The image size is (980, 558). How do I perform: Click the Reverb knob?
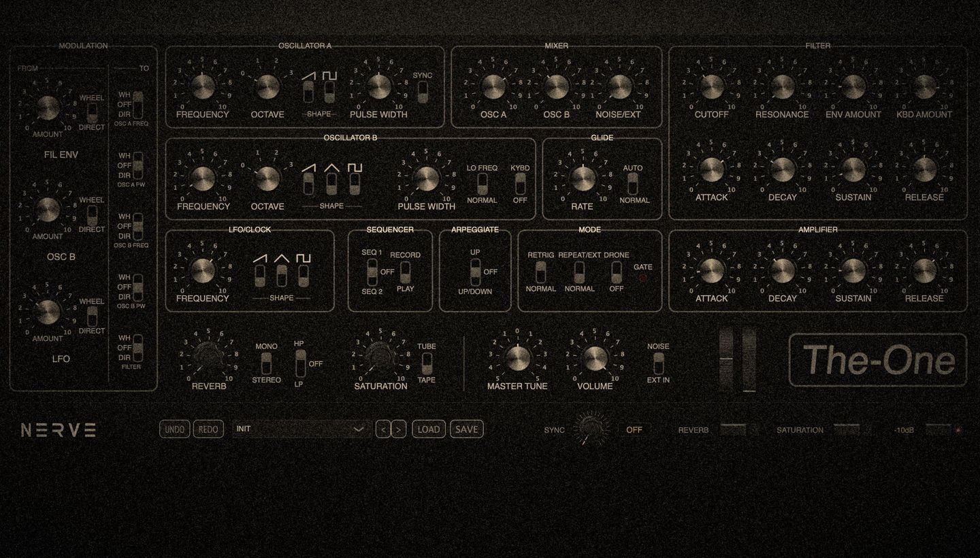[x=208, y=357]
